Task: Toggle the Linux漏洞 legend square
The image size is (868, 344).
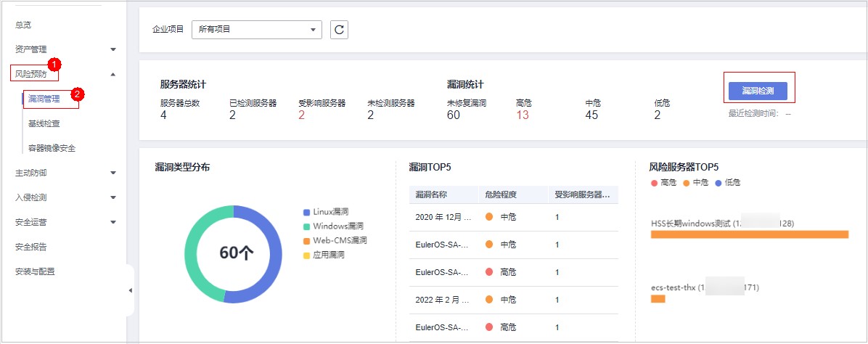Action: click(307, 212)
